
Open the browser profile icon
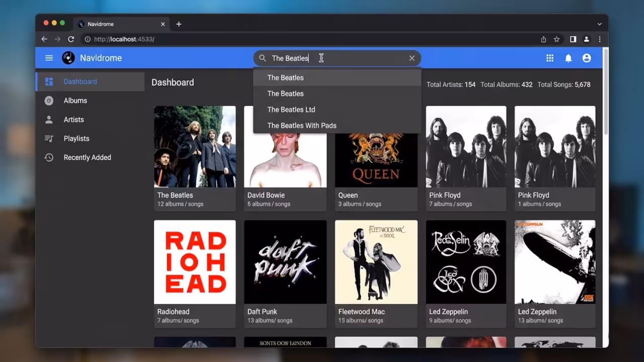click(x=587, y=39)
